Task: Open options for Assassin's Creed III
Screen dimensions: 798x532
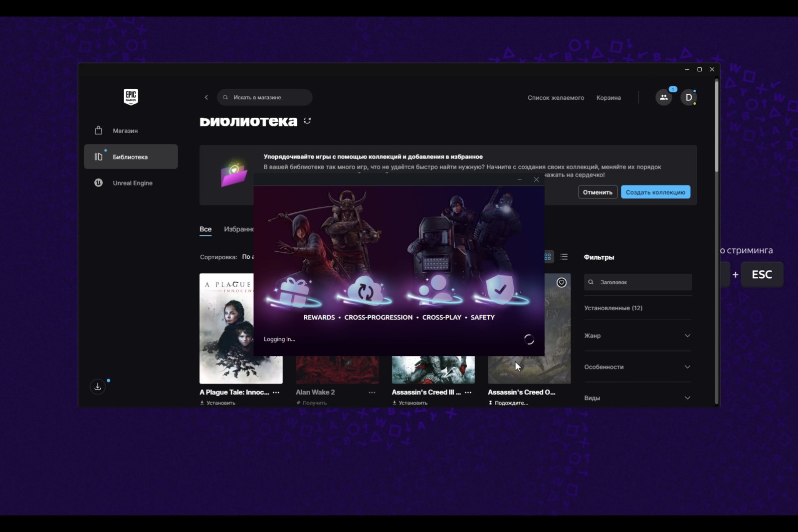Action: coord(468,392)
